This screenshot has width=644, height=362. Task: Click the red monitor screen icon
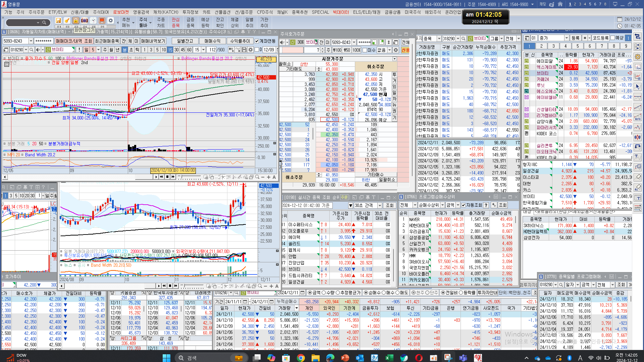[102, 20]
